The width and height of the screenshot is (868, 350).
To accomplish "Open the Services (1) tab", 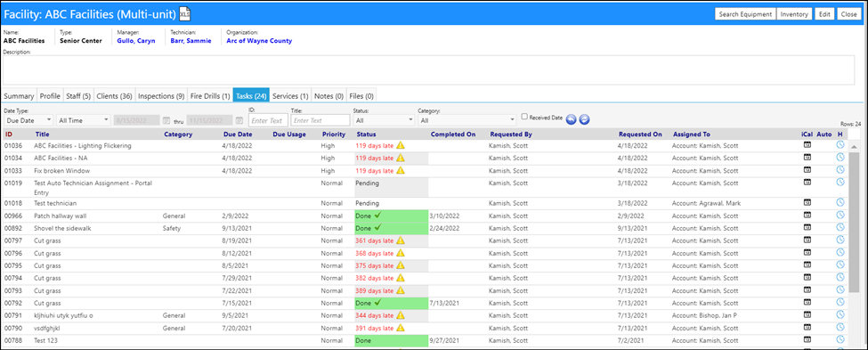I will point(290,96).
